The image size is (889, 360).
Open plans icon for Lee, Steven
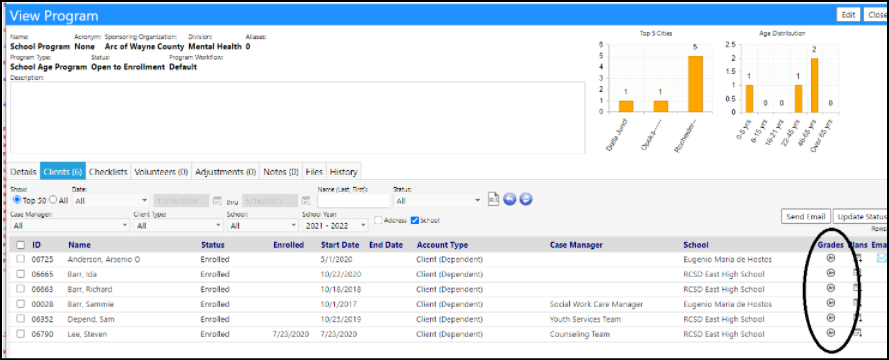858,333
